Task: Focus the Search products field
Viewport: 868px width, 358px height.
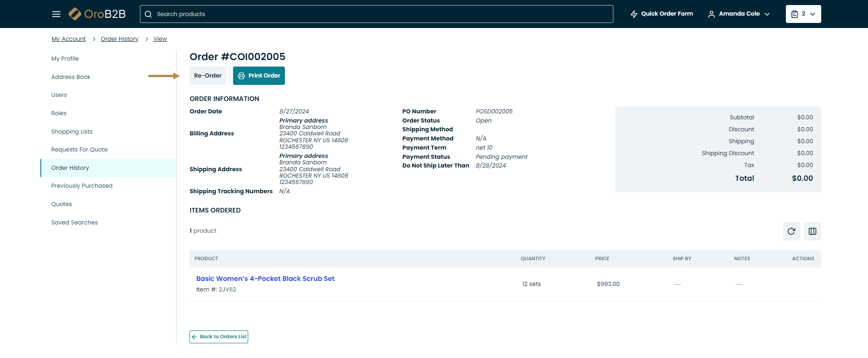Action: pyautogui.click(x=381, y=14)
